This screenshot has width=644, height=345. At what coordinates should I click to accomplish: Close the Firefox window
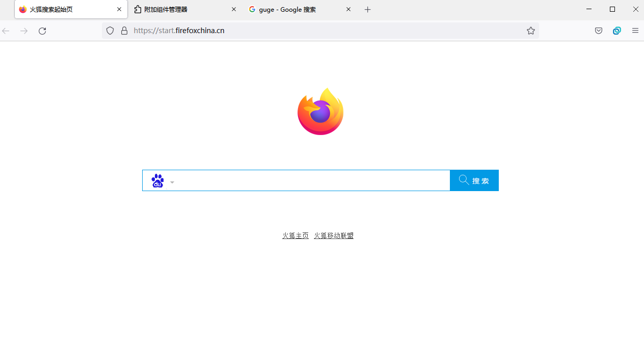(636, 9)
